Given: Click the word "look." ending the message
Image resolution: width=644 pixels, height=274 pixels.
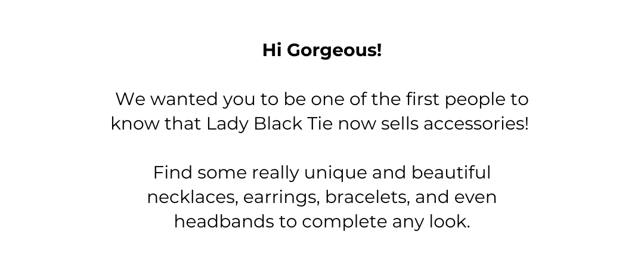Looking at the screenshot, I should 450,221.
